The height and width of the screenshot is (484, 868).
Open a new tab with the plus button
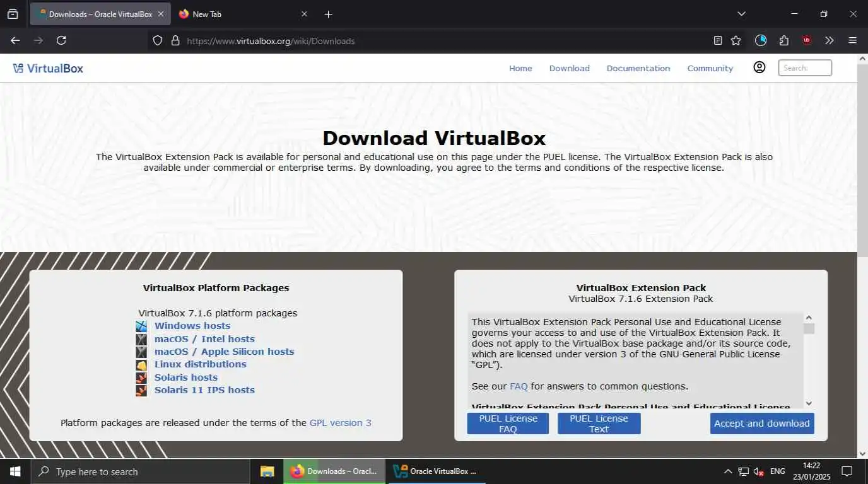pyautogui.click(x=328, y=14)
